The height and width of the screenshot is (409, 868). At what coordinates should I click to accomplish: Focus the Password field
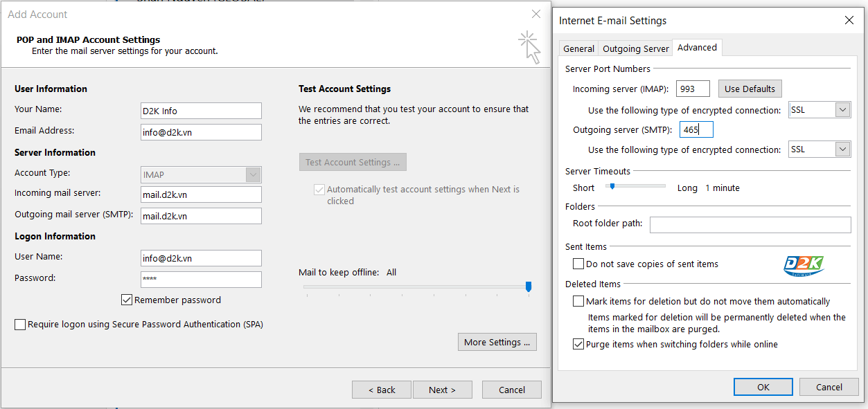(201, 280)
